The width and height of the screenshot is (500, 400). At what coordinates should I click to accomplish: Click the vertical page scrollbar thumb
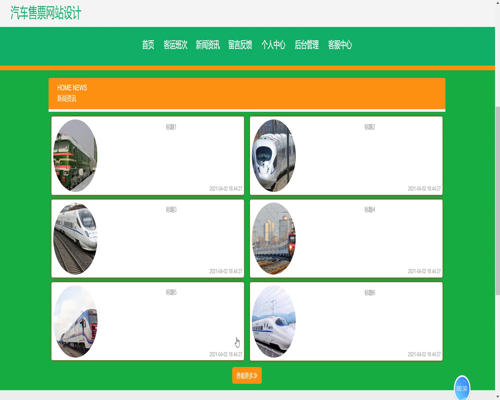point(497,201)
